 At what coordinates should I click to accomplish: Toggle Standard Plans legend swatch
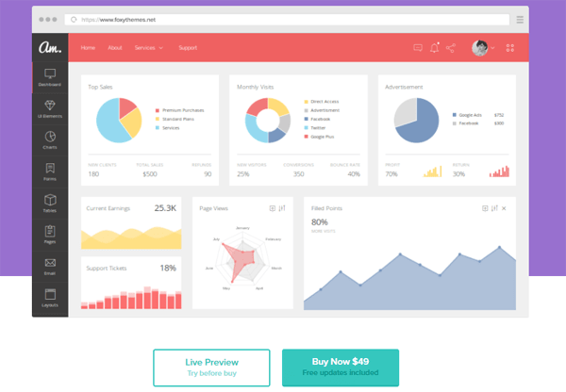(x=158, y=119)
